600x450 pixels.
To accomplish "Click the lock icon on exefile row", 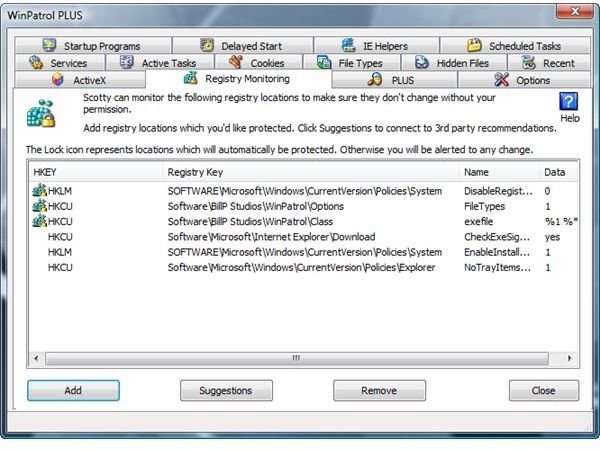I will (39, 221).
